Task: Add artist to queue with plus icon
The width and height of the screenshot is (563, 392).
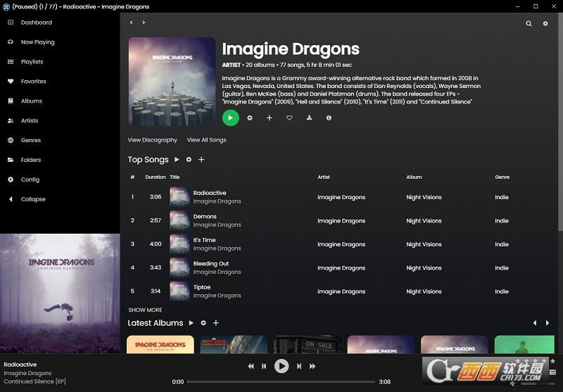Action: (270, 118)
